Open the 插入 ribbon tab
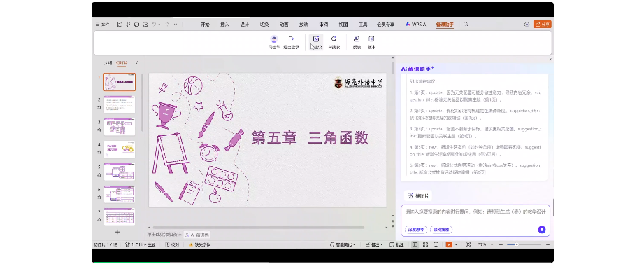644x269 pixels. [224, 25]
